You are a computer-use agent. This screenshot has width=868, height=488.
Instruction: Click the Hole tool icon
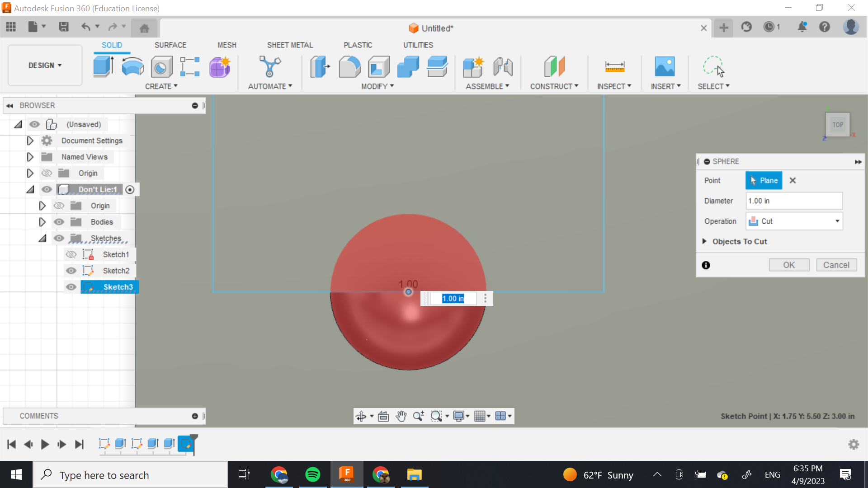tap(161, 67)
